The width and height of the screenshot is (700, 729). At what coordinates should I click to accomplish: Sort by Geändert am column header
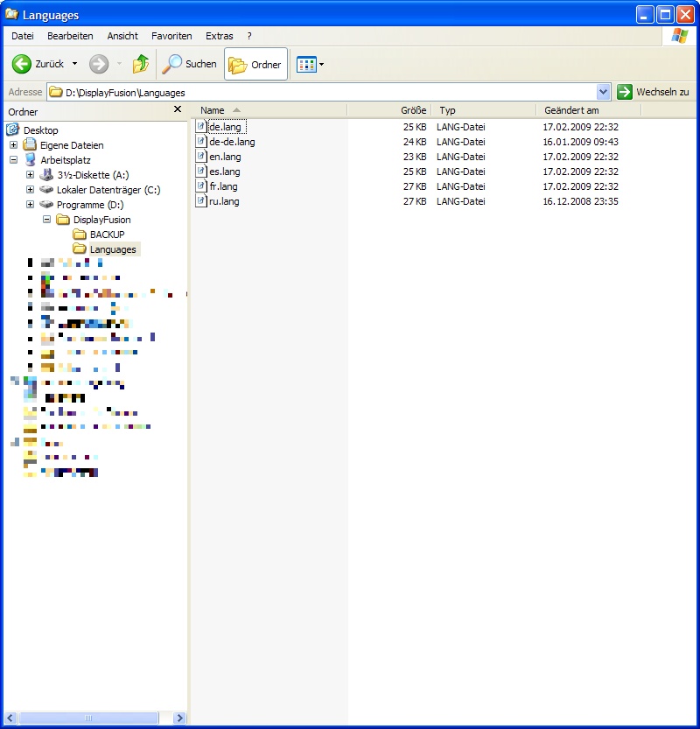tap(571, 110)
